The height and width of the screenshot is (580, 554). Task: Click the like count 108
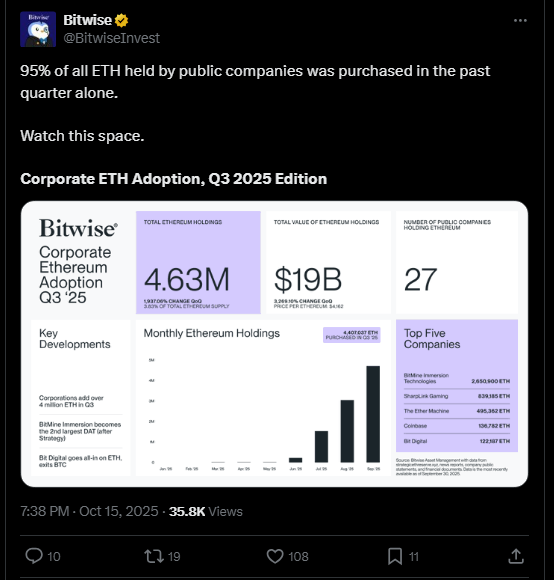tap(298, 556)
